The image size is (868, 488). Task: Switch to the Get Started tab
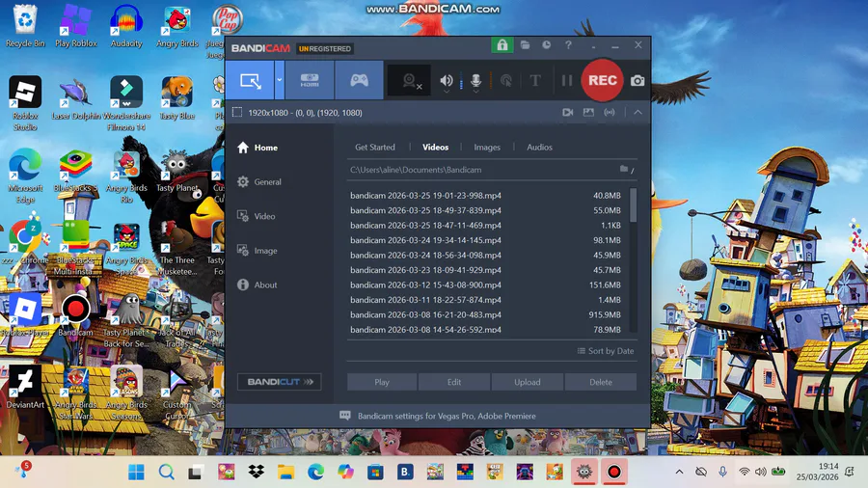[x=375, y=148]
